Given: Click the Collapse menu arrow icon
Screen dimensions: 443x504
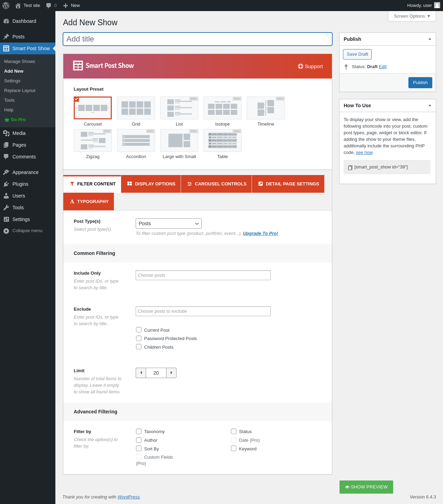Looking at the screenshot, I should pyautogui.click(x=6, y=231).
